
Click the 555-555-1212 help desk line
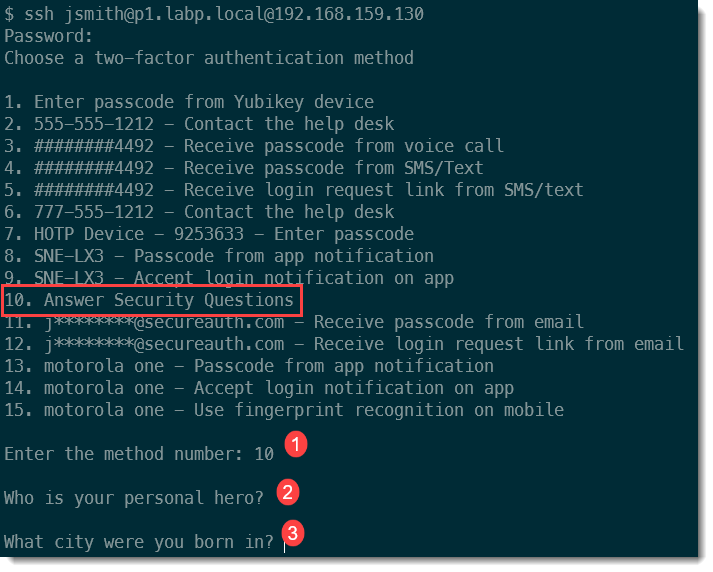[x=199, y=124]
